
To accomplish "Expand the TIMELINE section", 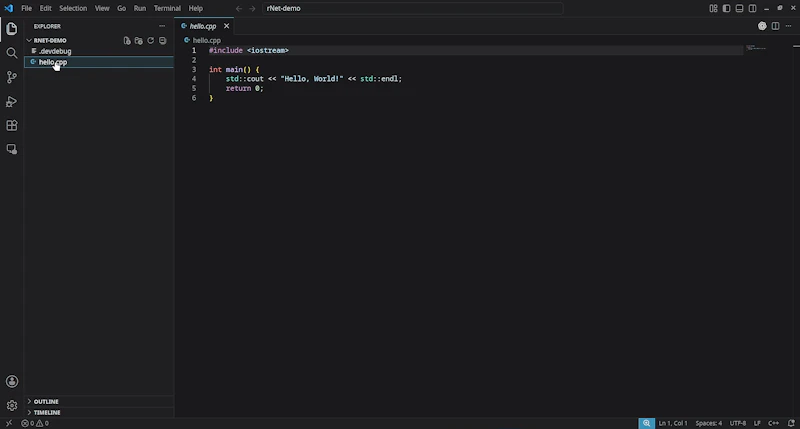I will pyautogui.click(x=99, y=412).
